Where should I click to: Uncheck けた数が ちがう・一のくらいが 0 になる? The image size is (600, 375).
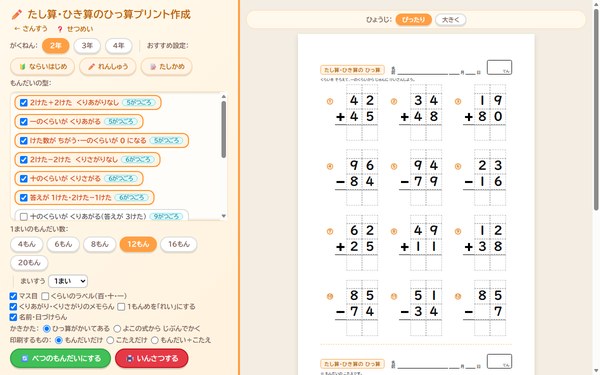pos(24,140)
